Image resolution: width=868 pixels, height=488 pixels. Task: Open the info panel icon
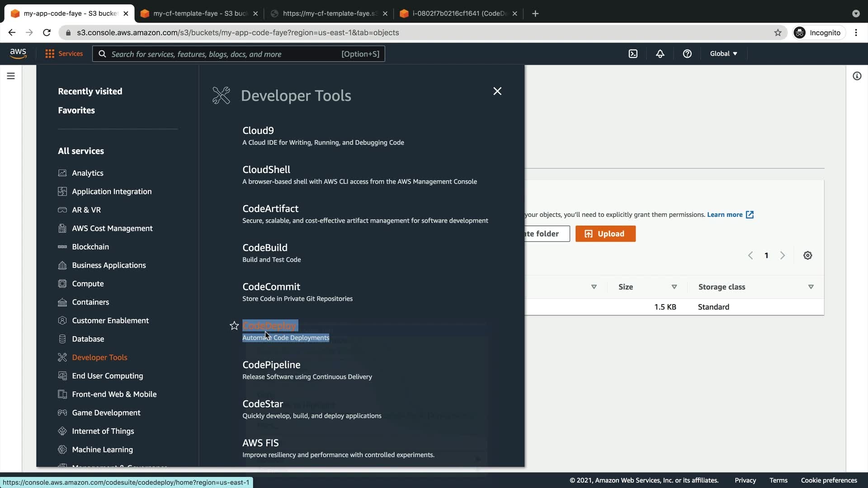click(857, 76)
